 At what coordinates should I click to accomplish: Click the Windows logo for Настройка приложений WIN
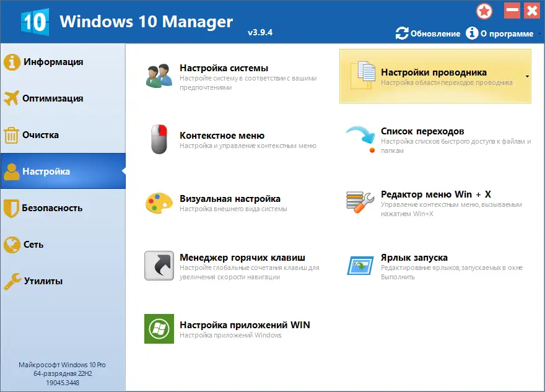[x=159, y=328]
